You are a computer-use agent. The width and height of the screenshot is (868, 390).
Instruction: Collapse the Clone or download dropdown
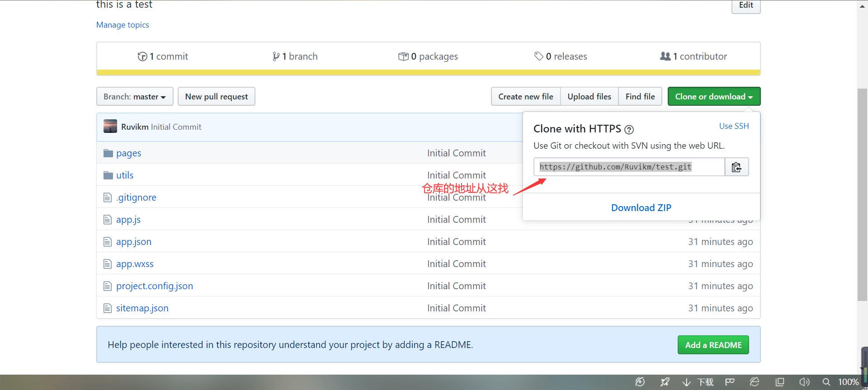714,96
